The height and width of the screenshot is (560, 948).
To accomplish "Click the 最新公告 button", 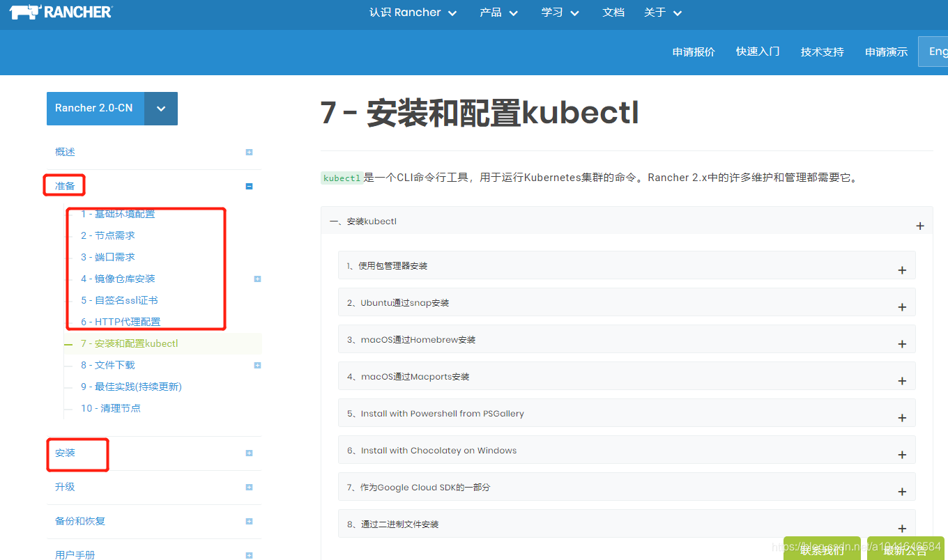I will click(x=905, y=550).
